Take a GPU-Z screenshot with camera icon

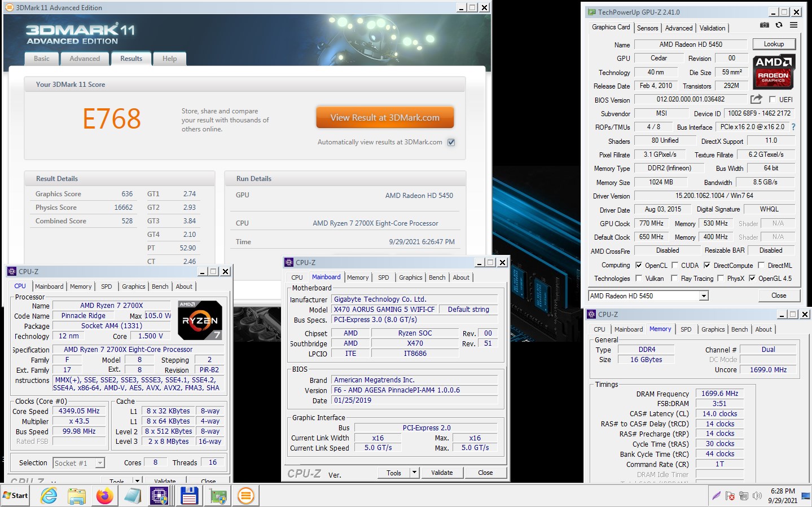[x=765, y=25]
